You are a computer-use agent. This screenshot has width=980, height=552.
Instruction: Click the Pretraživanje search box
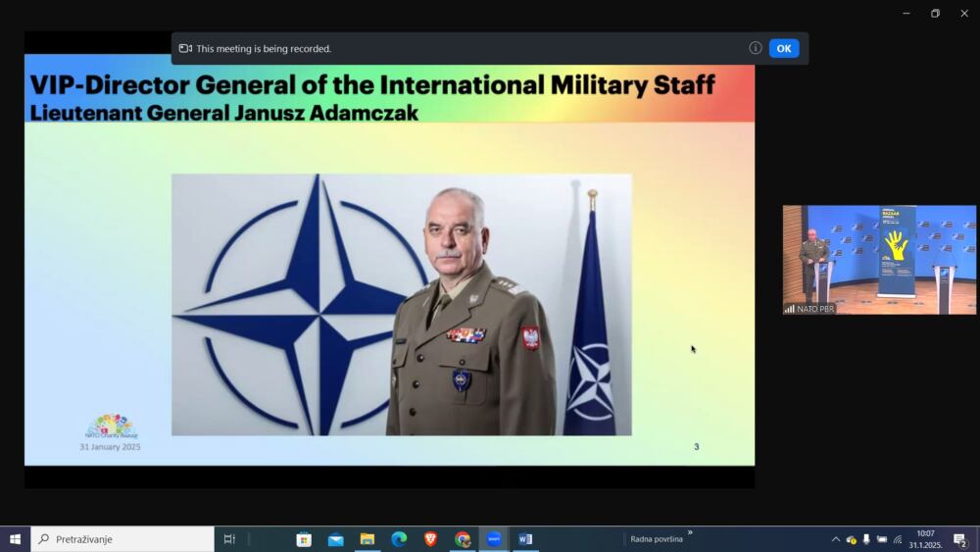pyautogui.click(x=122, y=538)
